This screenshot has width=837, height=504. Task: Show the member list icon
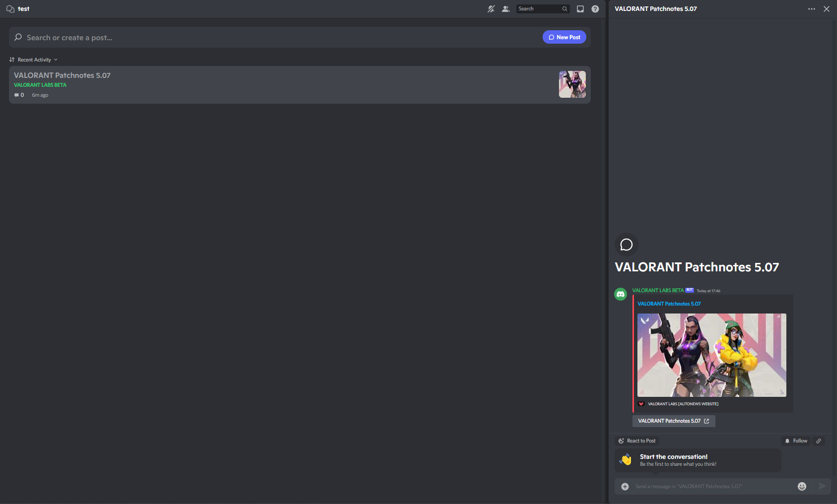pos(506,9)
